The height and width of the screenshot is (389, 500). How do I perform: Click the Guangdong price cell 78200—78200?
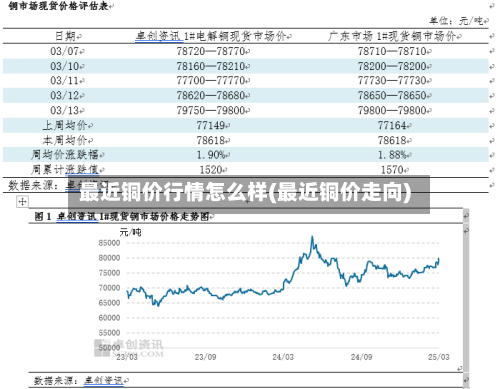tap(392, 66)
